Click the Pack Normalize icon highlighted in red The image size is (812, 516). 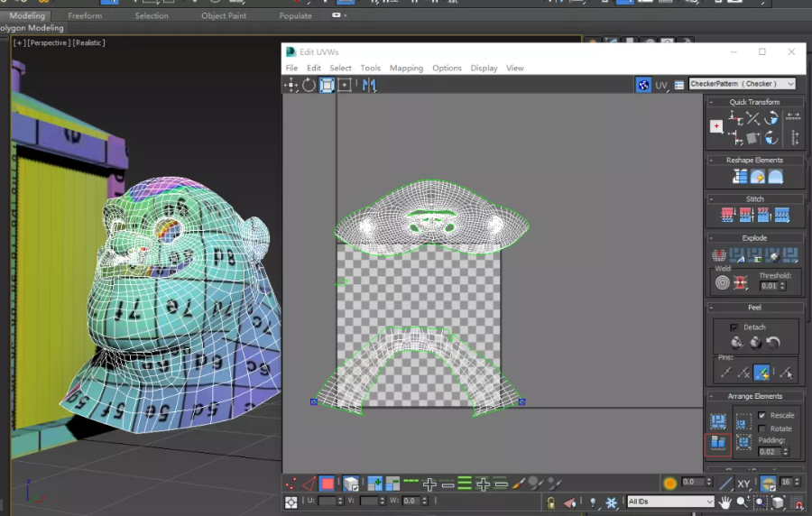(718, 443)
